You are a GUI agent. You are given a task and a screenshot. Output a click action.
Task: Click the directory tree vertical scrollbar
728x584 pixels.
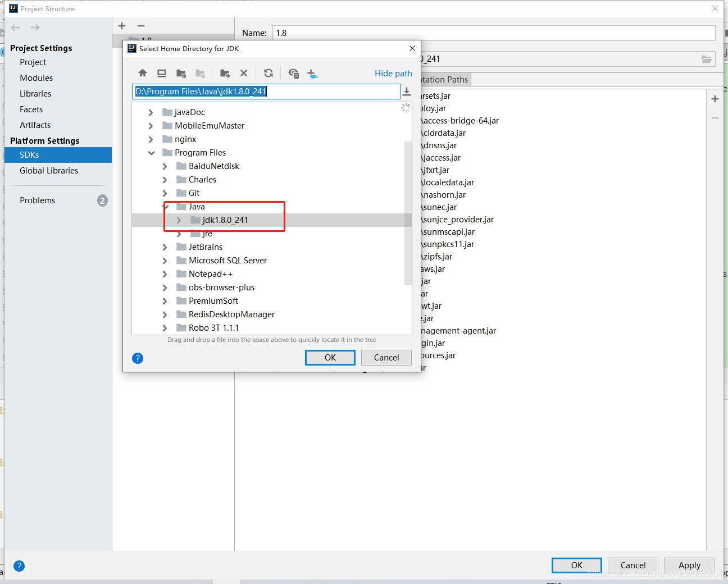[408, 213]
